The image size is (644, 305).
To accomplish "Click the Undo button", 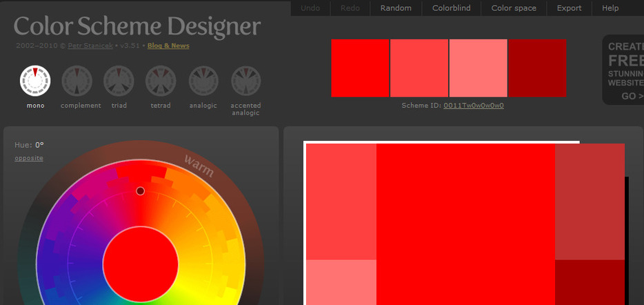I will (310, 8).
